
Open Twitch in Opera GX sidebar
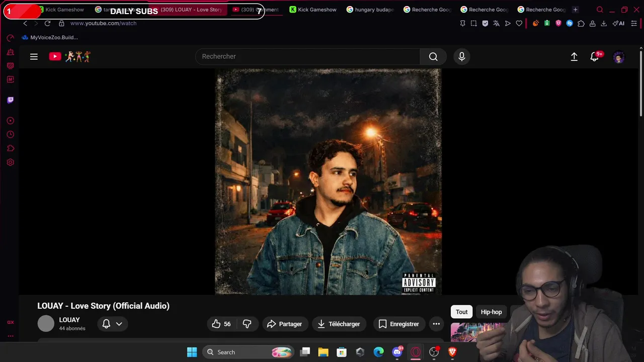[10, 100]
